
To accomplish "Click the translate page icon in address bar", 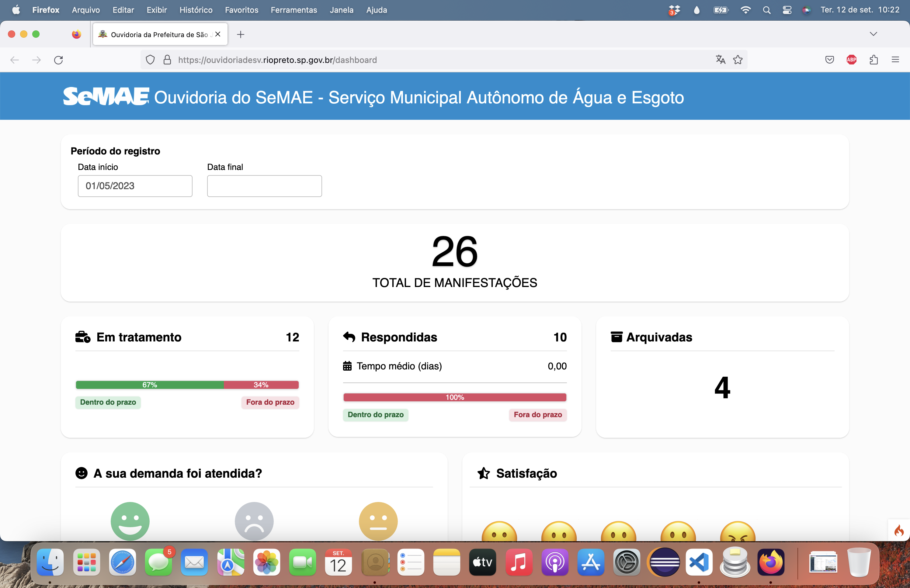I will 720,60.
